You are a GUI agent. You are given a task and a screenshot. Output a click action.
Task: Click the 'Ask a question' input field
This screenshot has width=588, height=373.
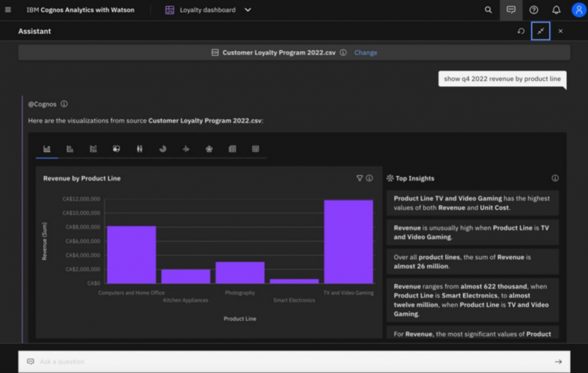[294, 362]
